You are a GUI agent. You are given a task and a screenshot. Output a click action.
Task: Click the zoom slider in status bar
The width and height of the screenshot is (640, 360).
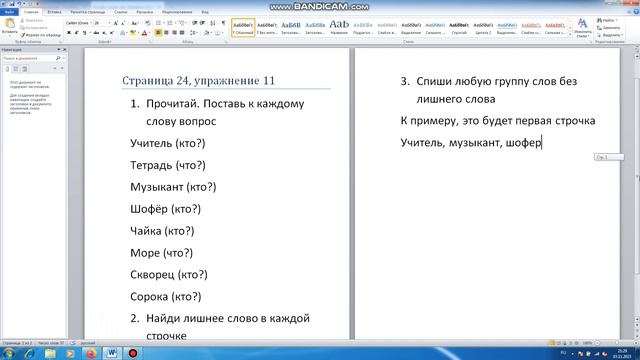[616, 343]
